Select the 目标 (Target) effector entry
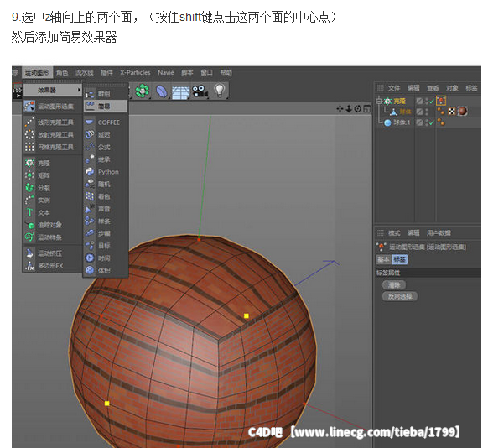 (x=106, y=246)
